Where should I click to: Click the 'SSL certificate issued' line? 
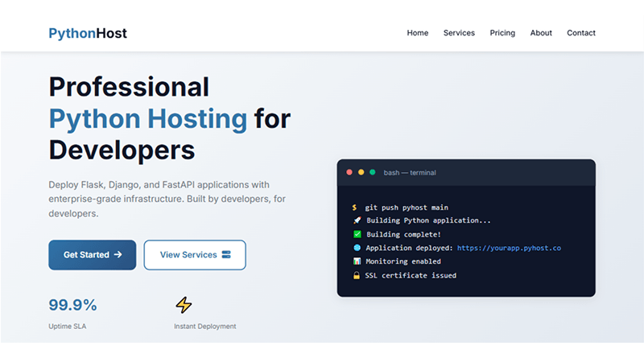[x=411, y=275]
